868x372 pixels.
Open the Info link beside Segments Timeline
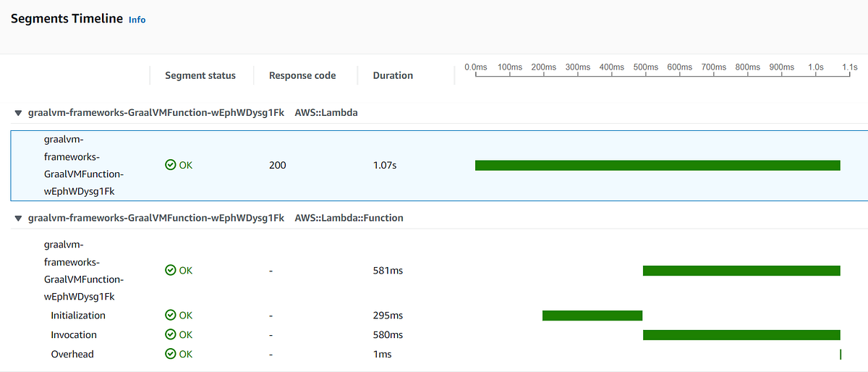[x=137, y=20]
